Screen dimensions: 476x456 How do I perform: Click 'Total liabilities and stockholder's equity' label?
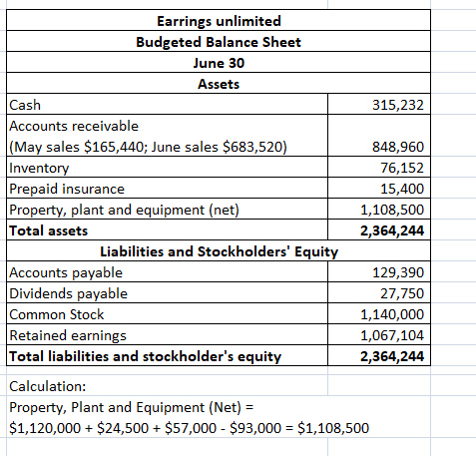pyautogui.click(x=167, y=355)
